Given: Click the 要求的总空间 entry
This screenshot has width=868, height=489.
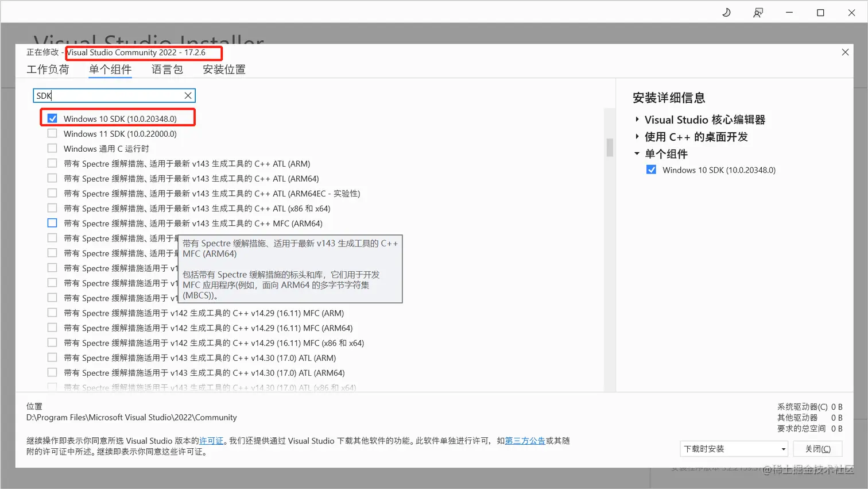Looking at the screenshot, I should click(809, 428).
